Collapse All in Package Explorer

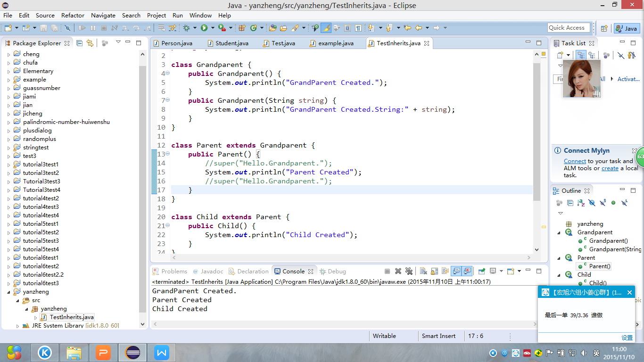(x=79, y=43)
